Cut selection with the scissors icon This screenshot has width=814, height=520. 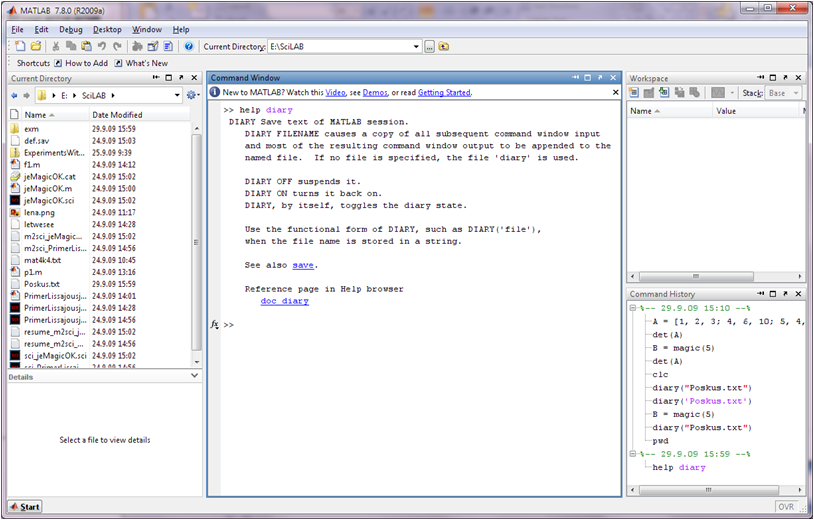pos(56,46)
